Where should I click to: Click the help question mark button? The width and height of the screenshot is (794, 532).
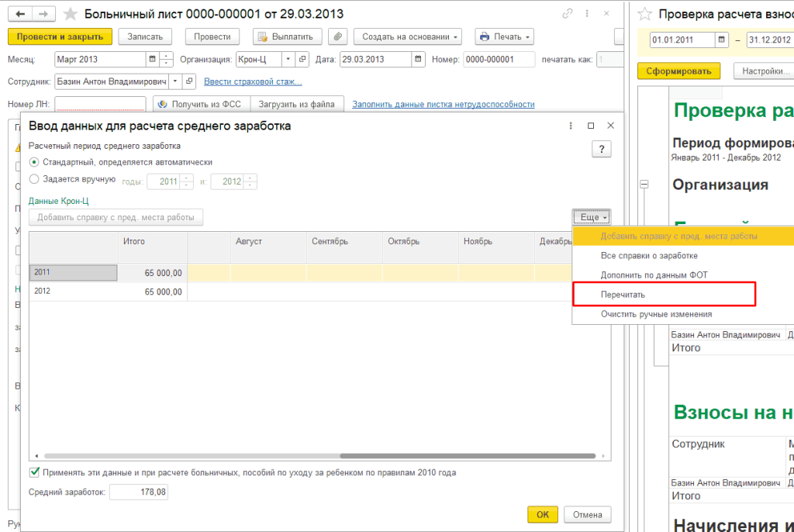tap(601, 150)
